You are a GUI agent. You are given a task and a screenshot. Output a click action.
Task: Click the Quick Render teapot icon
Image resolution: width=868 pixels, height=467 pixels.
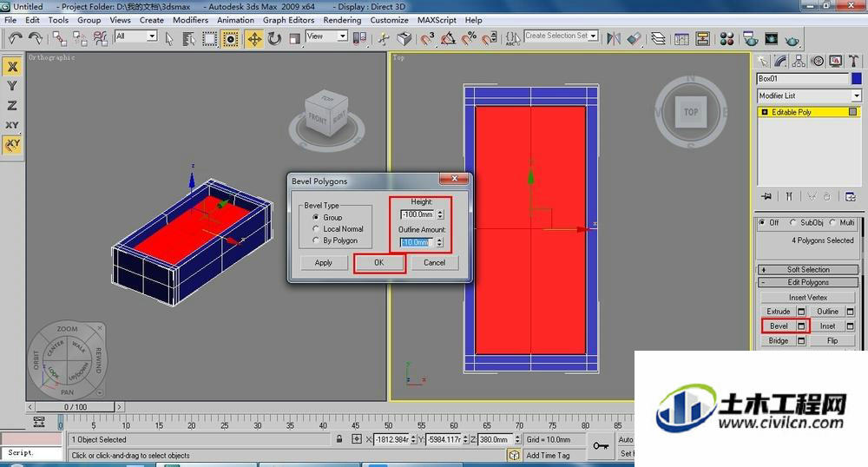click(x=792, y=40)
